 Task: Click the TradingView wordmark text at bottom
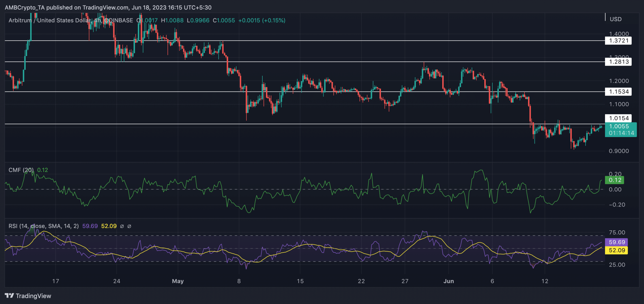click(33, 296)
